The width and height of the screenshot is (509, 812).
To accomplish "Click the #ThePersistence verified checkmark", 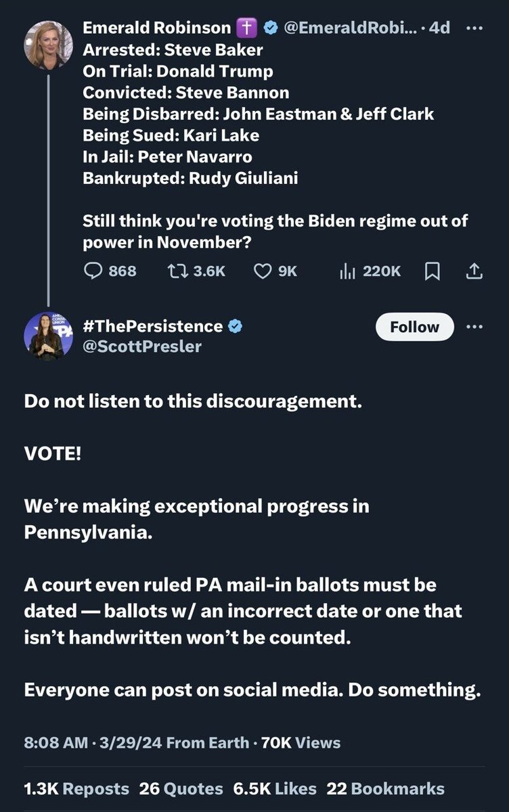I will (x=235, y=326).
